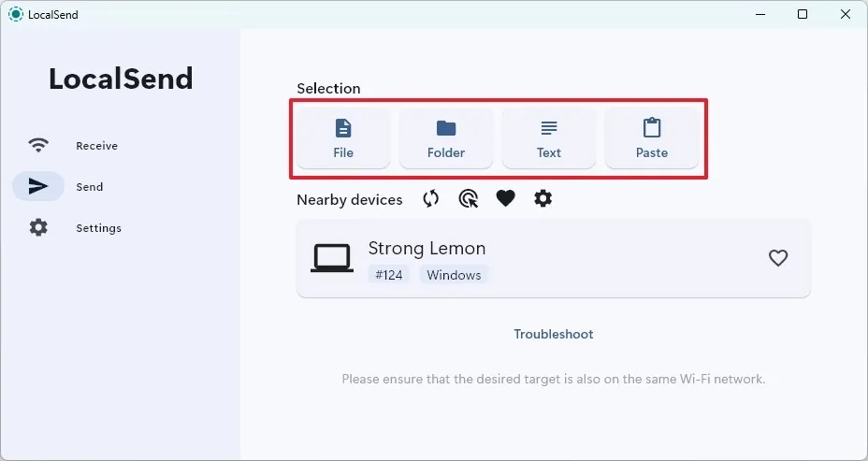Close the LocalSend window
The height and width of the screenshot is (461, 868).
(846, 14)
